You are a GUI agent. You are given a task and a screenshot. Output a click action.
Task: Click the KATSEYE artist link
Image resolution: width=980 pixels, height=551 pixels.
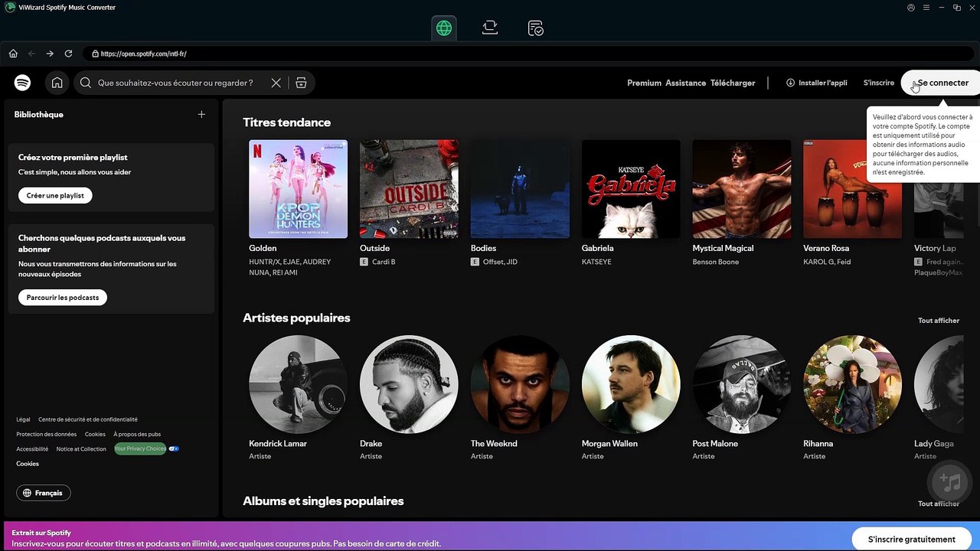(x=596, y=262)
